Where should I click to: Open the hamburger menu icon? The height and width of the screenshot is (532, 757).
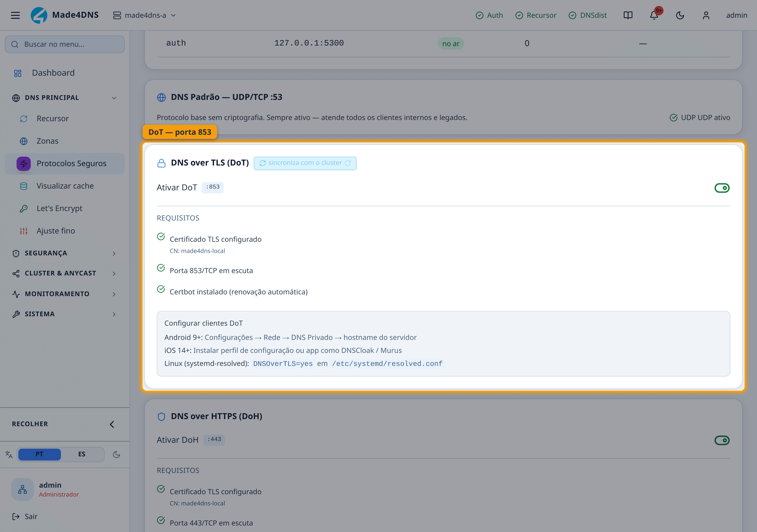click(x=15, y=15)
